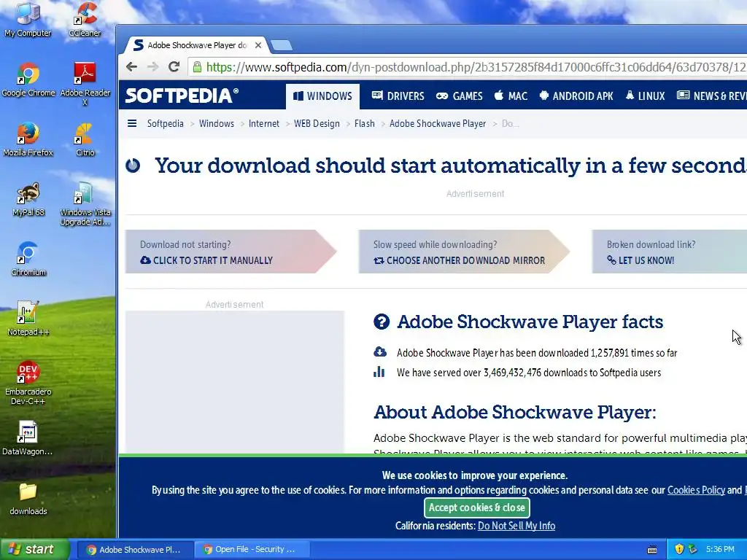Open My Computer desktop icon
Screen dimensions: 747x560
point(28,19)
